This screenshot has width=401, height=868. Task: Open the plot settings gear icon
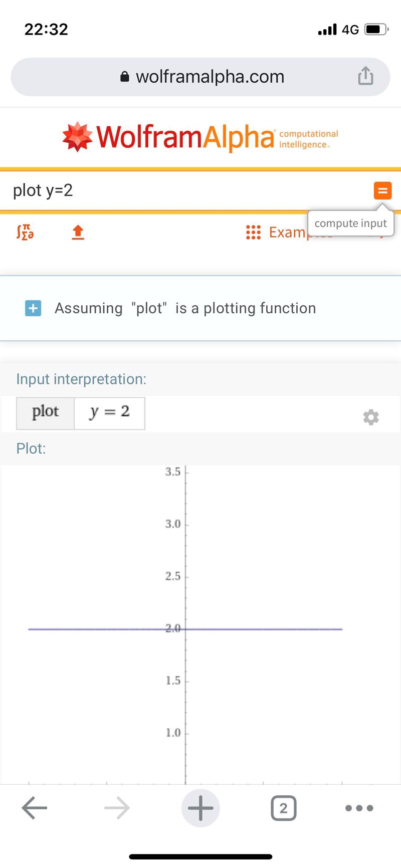[x=371, y=417]
